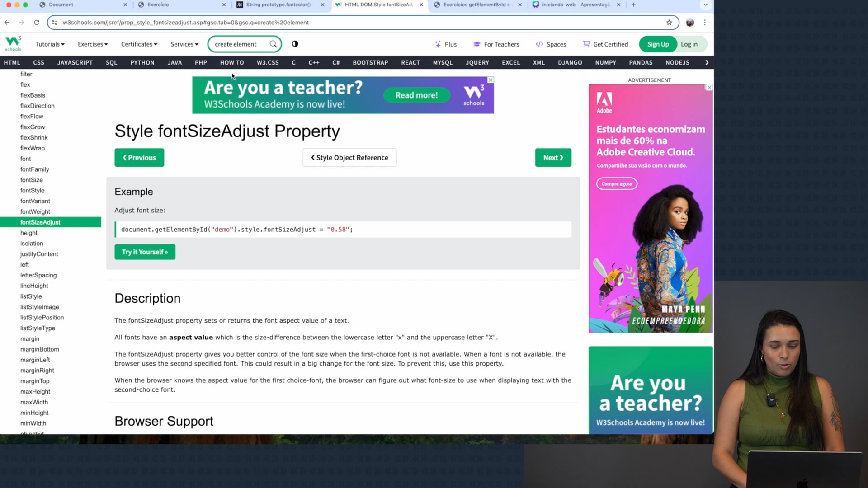Toggle dark mode contrast icon
This screenshot has height=488, width=868.
tap(295, 44)
